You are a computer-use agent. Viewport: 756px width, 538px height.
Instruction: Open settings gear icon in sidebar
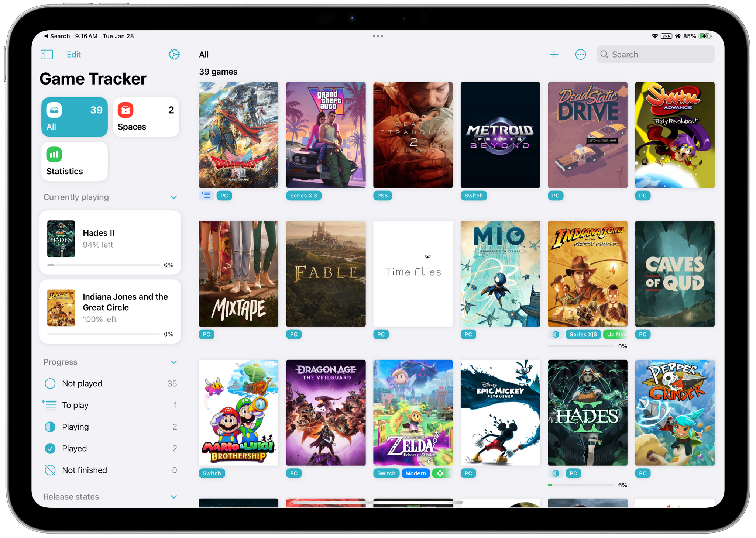point(174,55)
